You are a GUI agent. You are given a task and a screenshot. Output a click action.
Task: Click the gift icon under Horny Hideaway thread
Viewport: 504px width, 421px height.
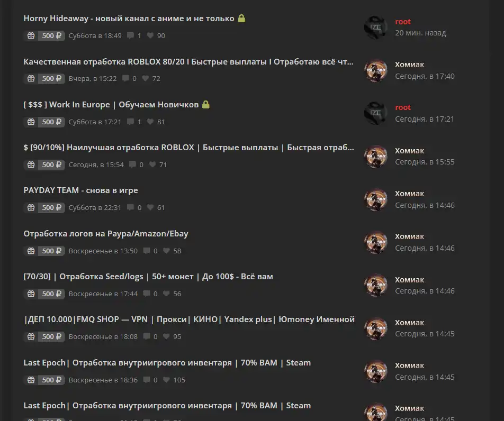pos(31,35)
